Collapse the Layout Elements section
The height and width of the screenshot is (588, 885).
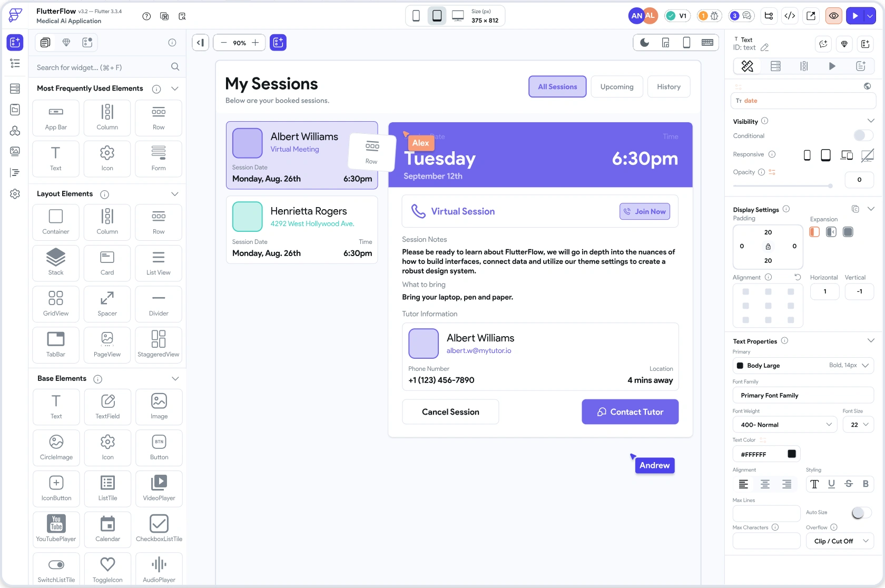tap(175, 194)
